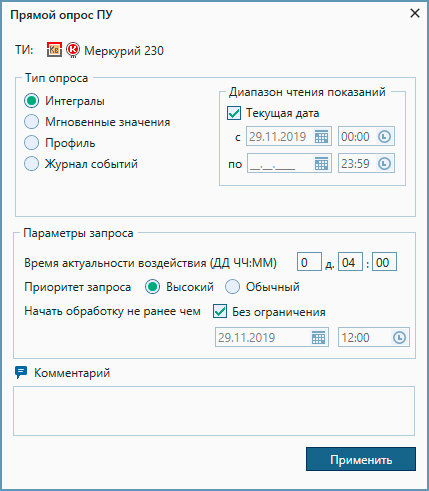This screenshot has height=491, width=429.
Task: Open calendar for processing start date 29.11.2019
Action: (x=318, y=338)
